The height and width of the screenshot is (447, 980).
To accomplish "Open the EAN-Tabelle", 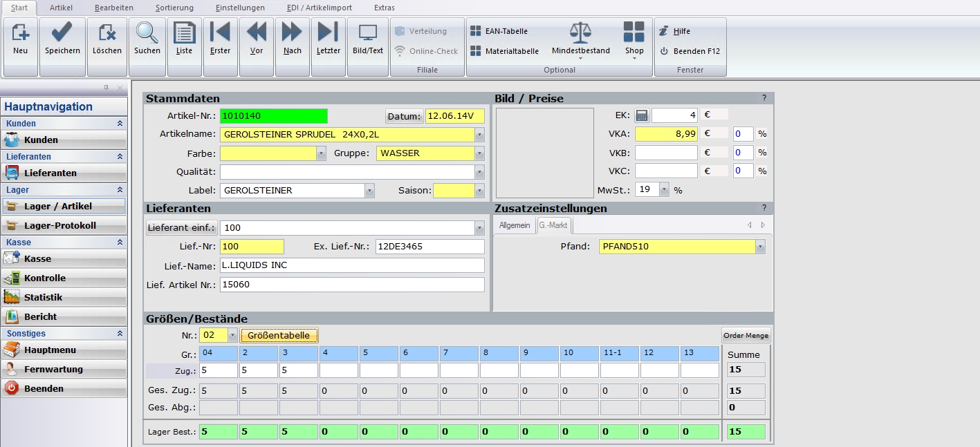I will click(x=499, y=31).
